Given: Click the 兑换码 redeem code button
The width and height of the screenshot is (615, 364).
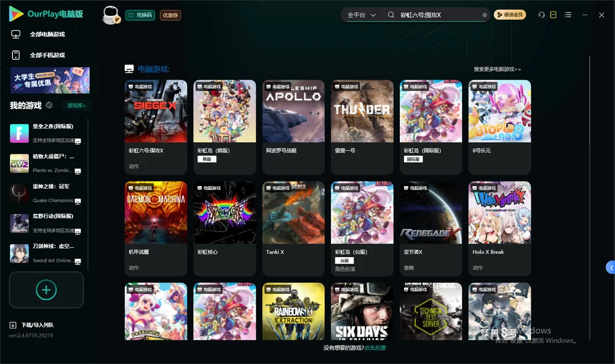Looking at the screenshot, I should point(140,15).
